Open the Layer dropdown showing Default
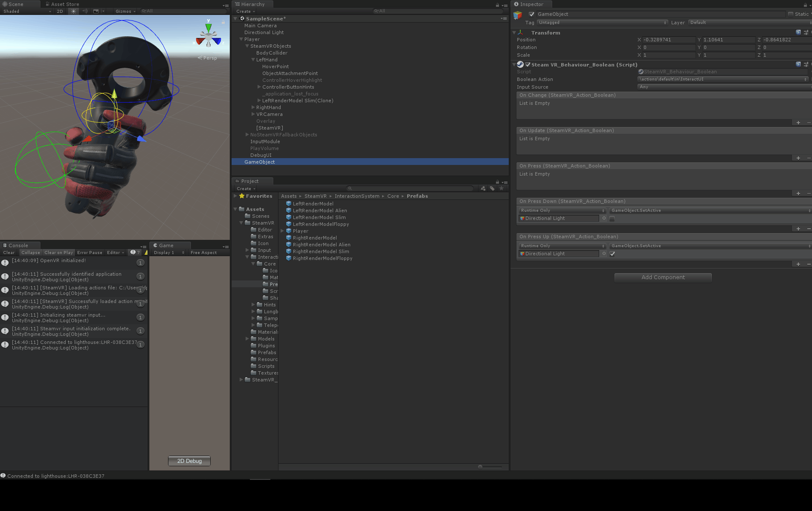 tap(750, 23)
